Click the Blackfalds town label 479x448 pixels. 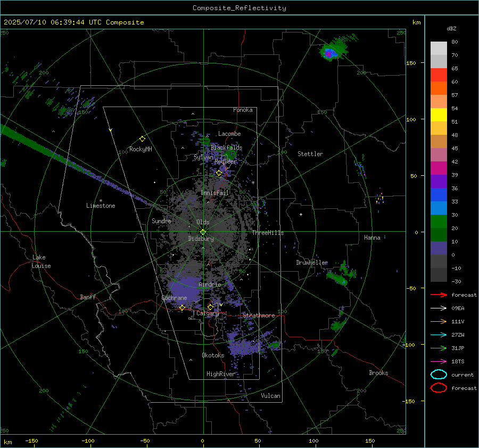point(226,148)
